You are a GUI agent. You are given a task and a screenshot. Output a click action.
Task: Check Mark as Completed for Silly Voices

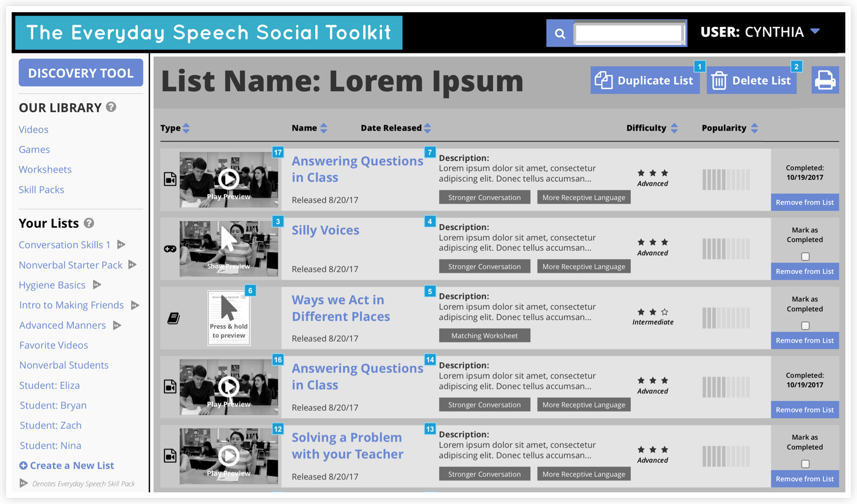[x=805, y=257]
